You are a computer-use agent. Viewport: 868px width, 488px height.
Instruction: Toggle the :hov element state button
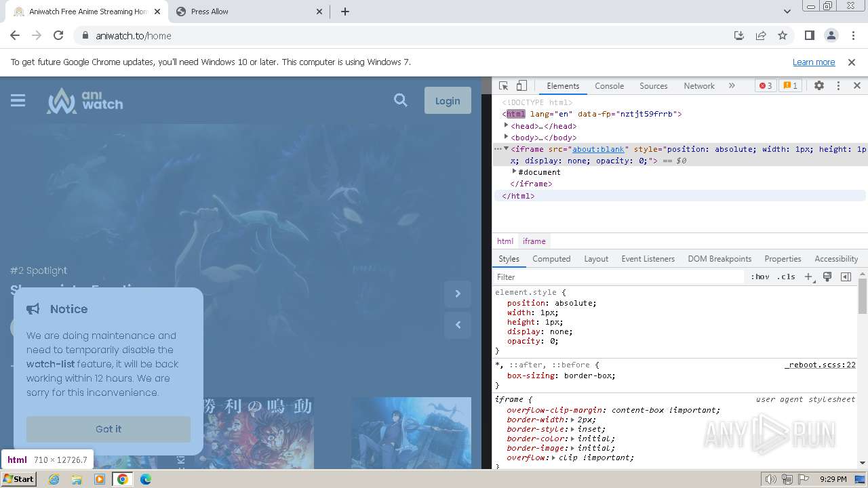pyautogui.click(x=759, y=277)
